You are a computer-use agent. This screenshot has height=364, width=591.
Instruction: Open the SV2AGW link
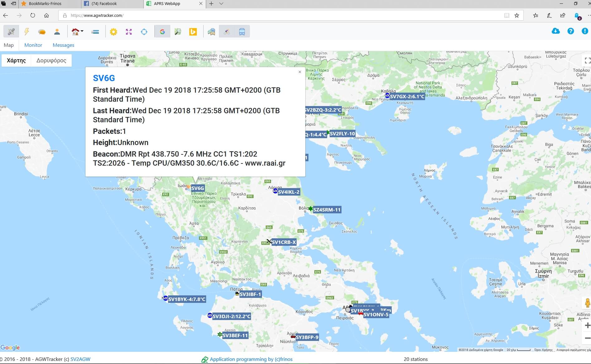tap(80, 359)
